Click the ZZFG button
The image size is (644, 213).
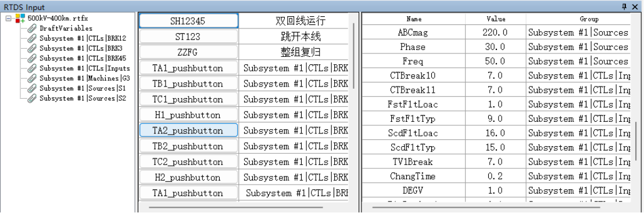(x=188, y=52)
